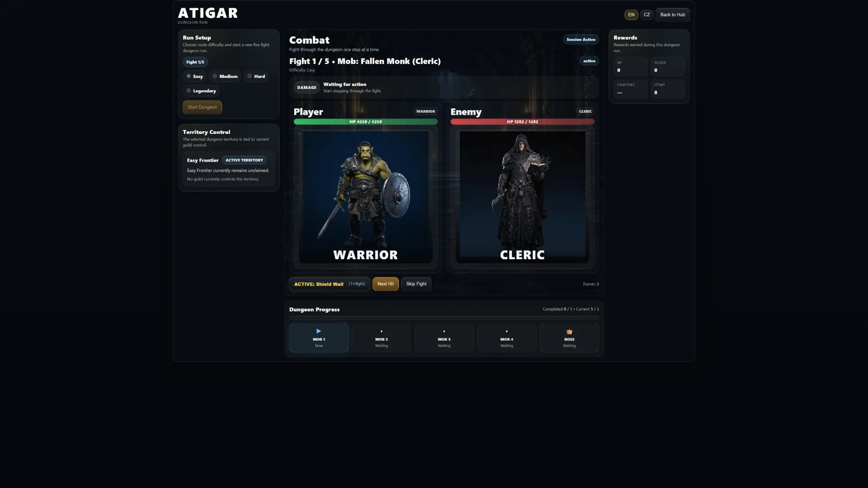Click the 'Events: 0' counter
This screenshot has width=868, height=488.
[x=591, y=284]
